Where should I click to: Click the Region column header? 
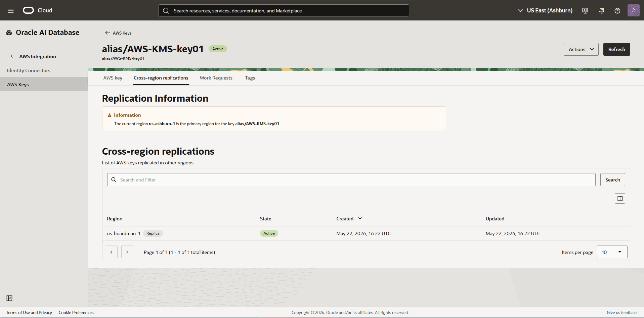tap(115, 219)
